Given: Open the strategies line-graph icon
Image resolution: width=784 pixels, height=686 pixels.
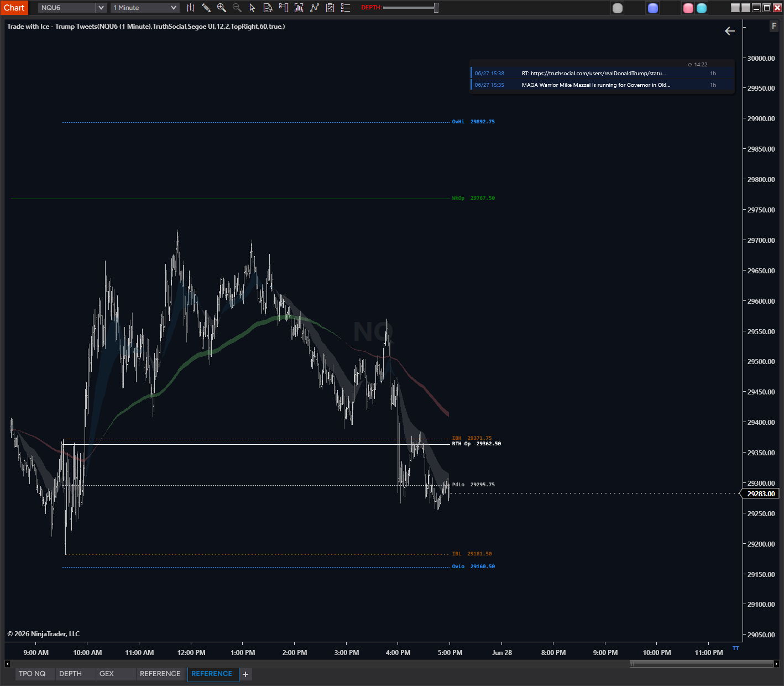Looking at the screenshot, I should click(x=315, y=8).
